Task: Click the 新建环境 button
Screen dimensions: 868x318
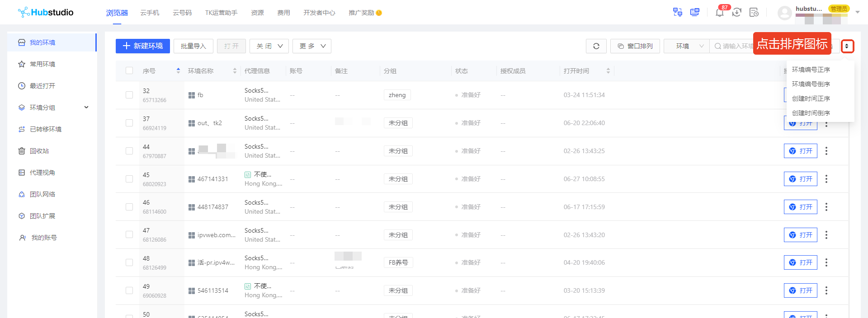Action: (143, 46)
